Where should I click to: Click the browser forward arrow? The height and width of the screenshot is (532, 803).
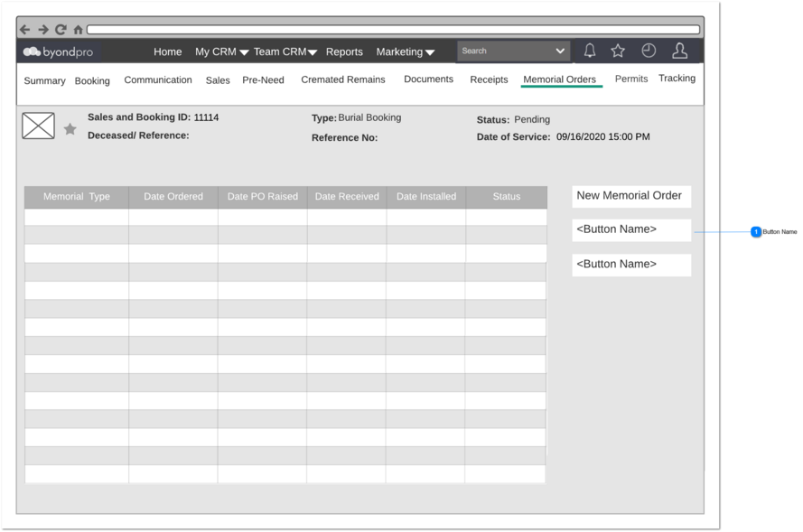(43, 30)
